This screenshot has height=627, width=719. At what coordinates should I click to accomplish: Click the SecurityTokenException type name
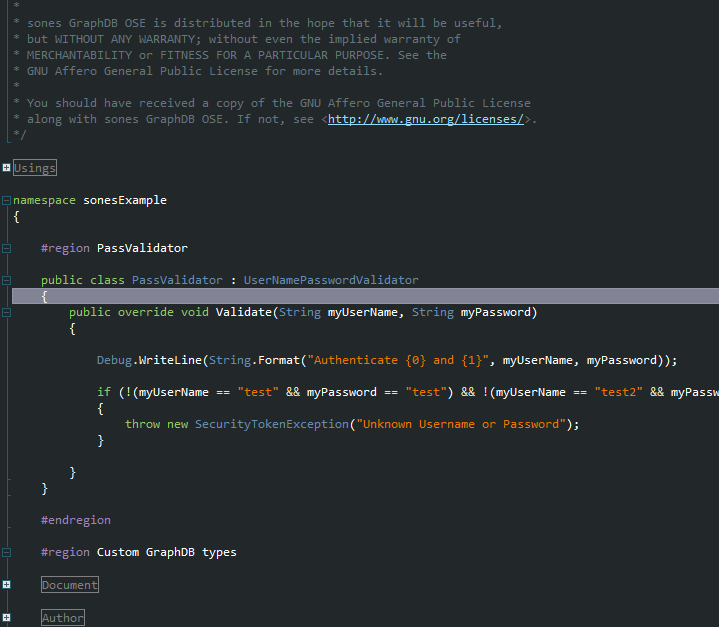point(272,424)
